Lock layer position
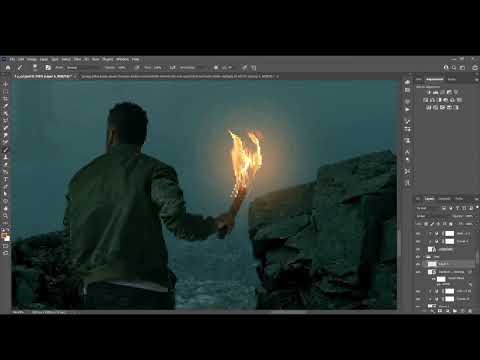Screen dimensions: 480x360 pyautogui.click(x=438, y=224)
